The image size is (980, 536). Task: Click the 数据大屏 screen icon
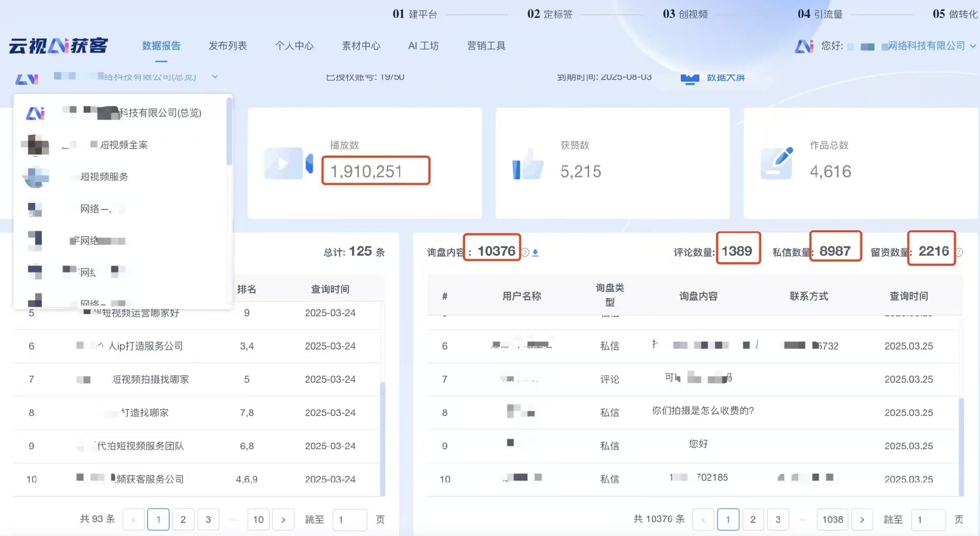point(690,78)
